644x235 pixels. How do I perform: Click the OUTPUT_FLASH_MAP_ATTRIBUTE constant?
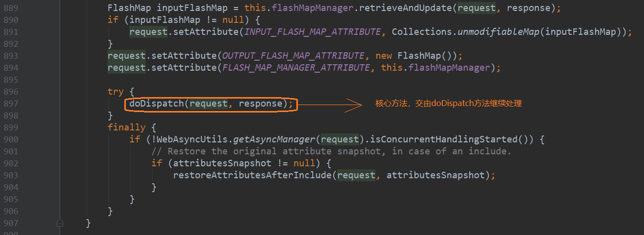(x=293, y=56)
